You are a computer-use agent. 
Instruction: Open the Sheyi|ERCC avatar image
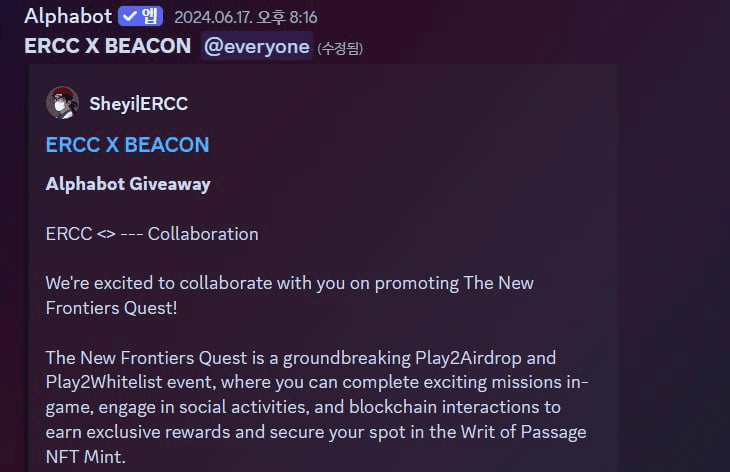[x=62, y=102]
